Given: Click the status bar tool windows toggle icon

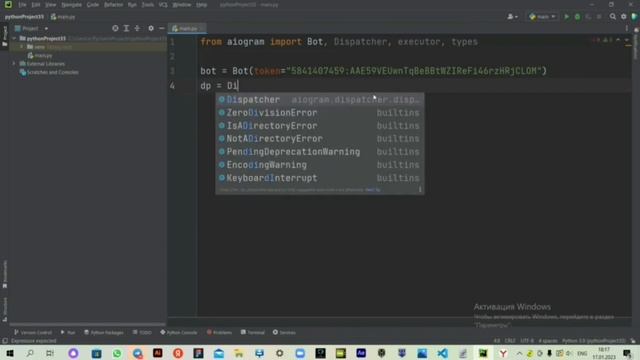Looking at the screenshot, I should click(4, 340).
